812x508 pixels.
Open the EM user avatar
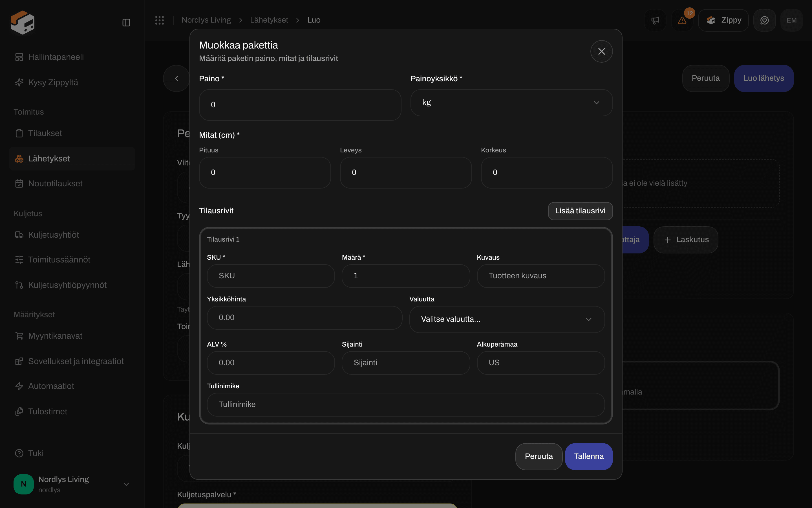tap(791, 20)
